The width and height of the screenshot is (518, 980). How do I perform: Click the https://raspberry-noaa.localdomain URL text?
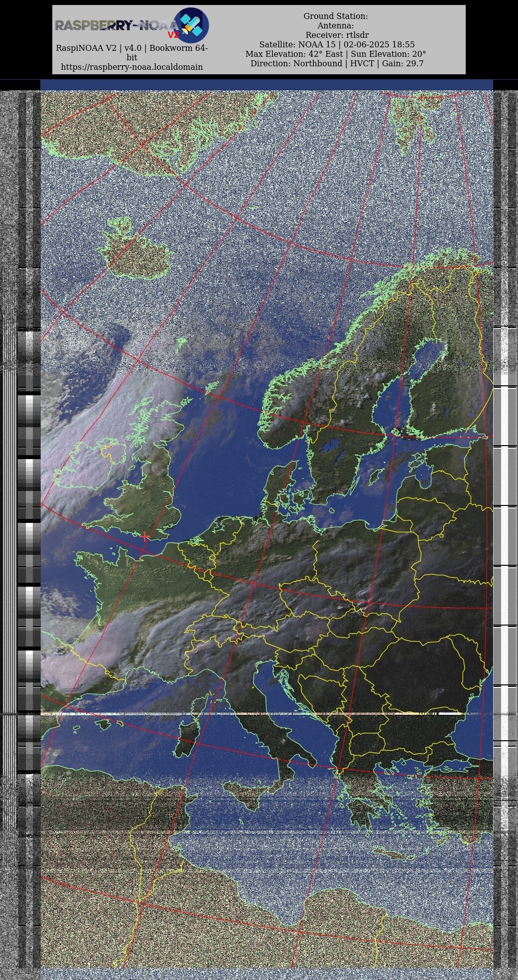point(131,67)
